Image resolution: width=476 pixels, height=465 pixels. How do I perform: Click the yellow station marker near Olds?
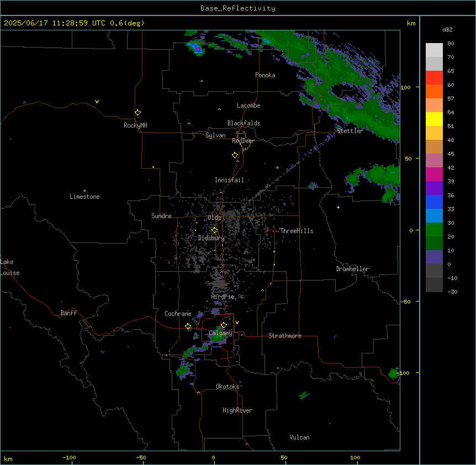pyautogui.click(x=215, y=230)
